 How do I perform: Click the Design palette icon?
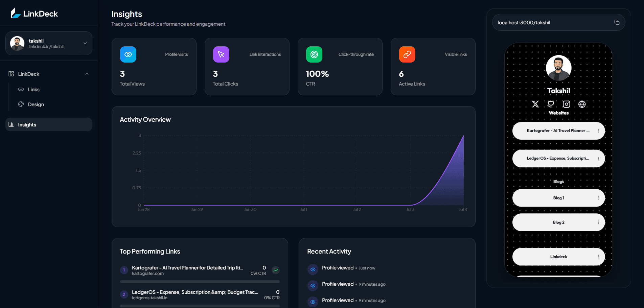pyautogui.click(x=21, y=104)
